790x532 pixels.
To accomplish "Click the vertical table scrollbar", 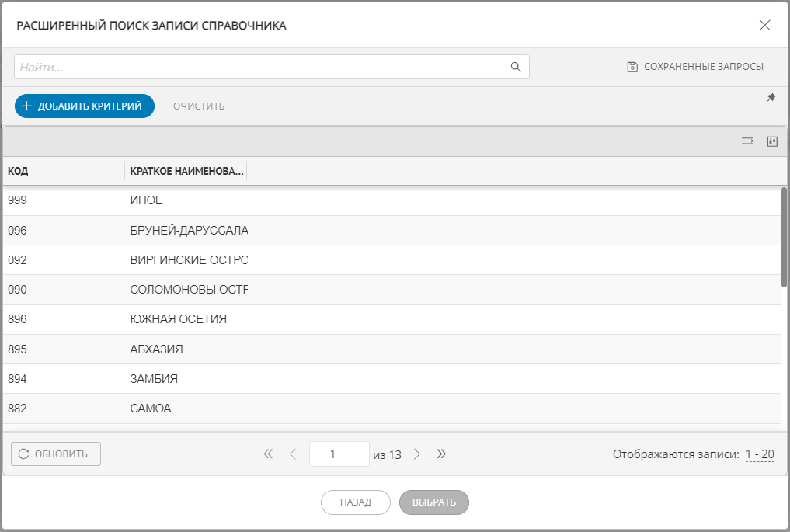I will tap(785, 237).
